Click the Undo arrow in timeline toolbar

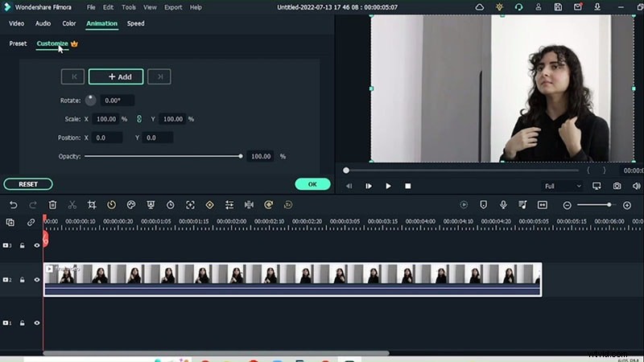(x=13, y=205)
